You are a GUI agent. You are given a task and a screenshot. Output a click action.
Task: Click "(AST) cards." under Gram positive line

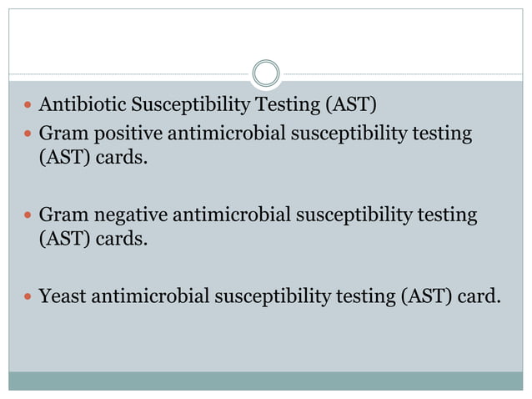click(x=93, y=159)
